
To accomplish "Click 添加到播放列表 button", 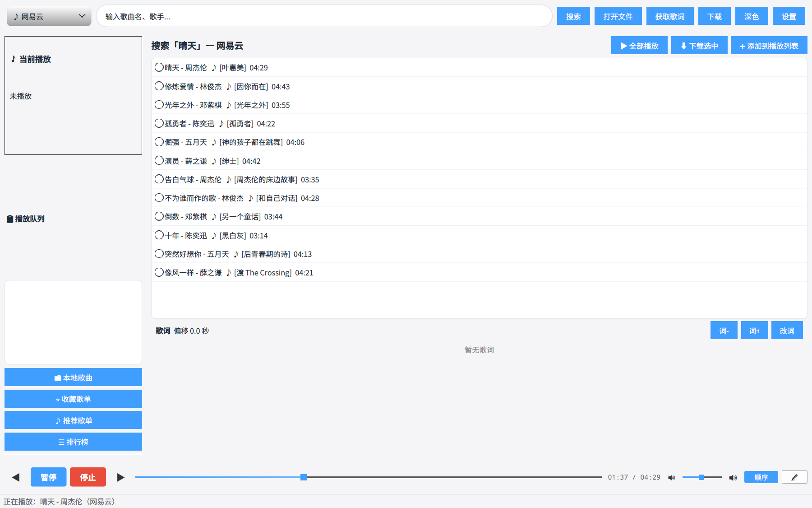I will click(x=769, y=46).
